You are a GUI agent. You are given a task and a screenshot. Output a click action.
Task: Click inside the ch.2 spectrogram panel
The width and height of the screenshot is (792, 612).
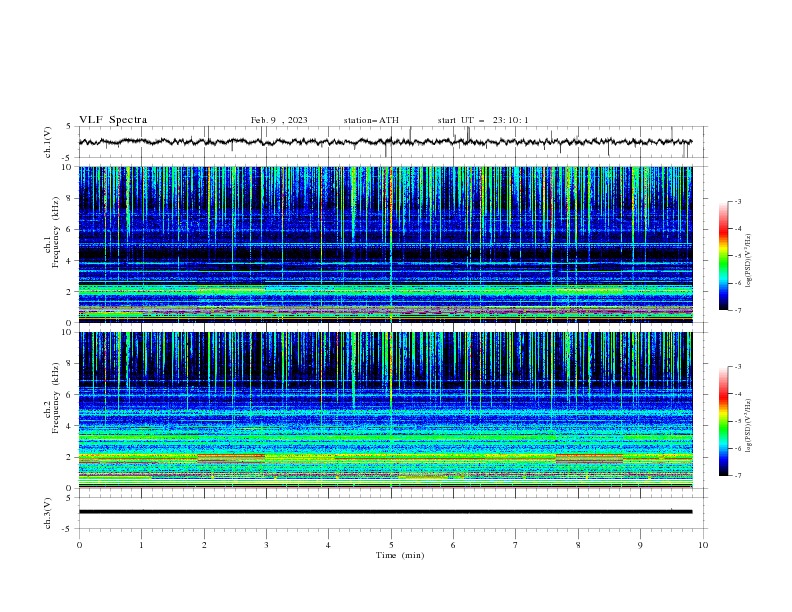pyautogui.click(x=385, y=410)
